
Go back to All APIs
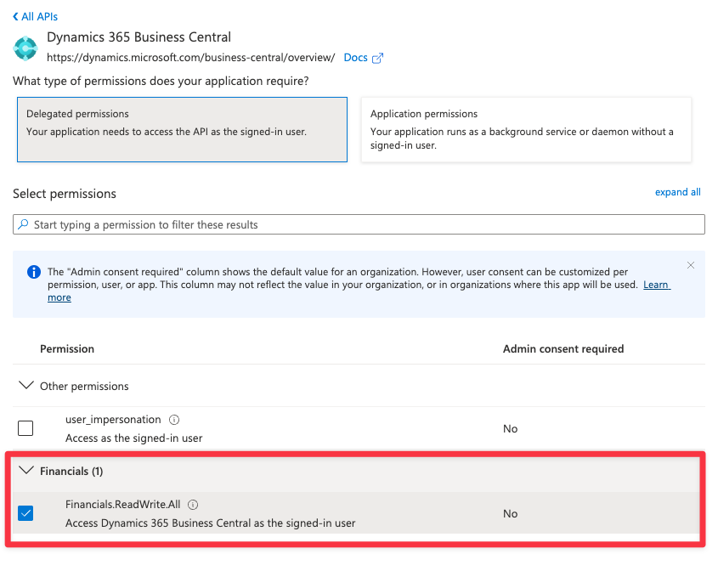39,17
